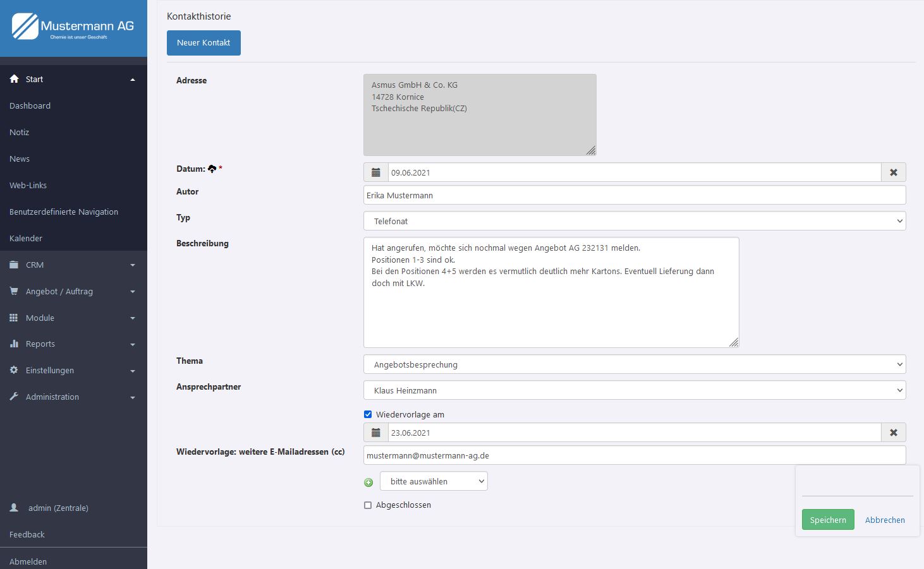The height and width of the screenshot is (569, 924).
Task: Click the admin user icon in the sidebar
Action: (14, 508)
